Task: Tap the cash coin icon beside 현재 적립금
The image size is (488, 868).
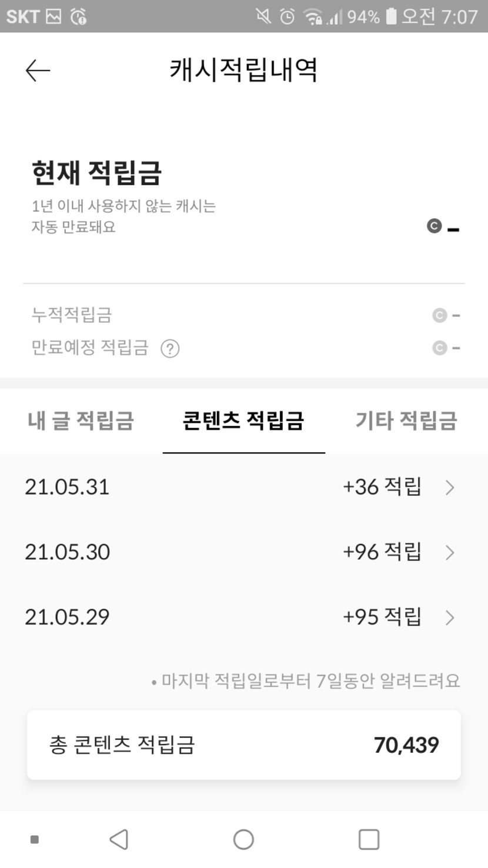Action: click(434, 226)
